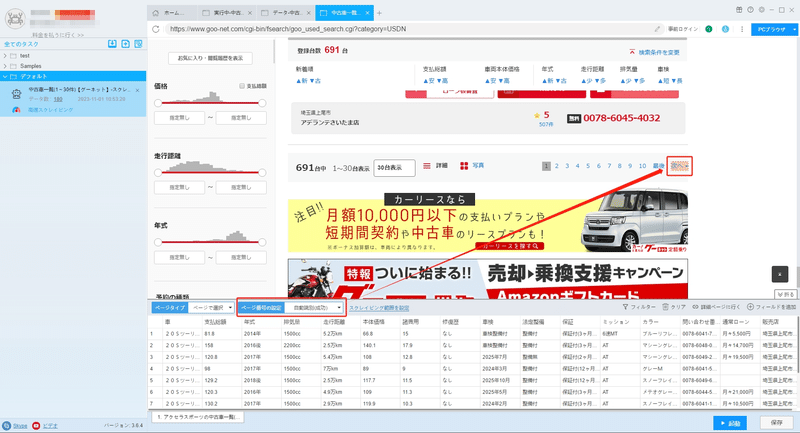Open the 30台表示 display count dropdown

[x=394, y=167]
